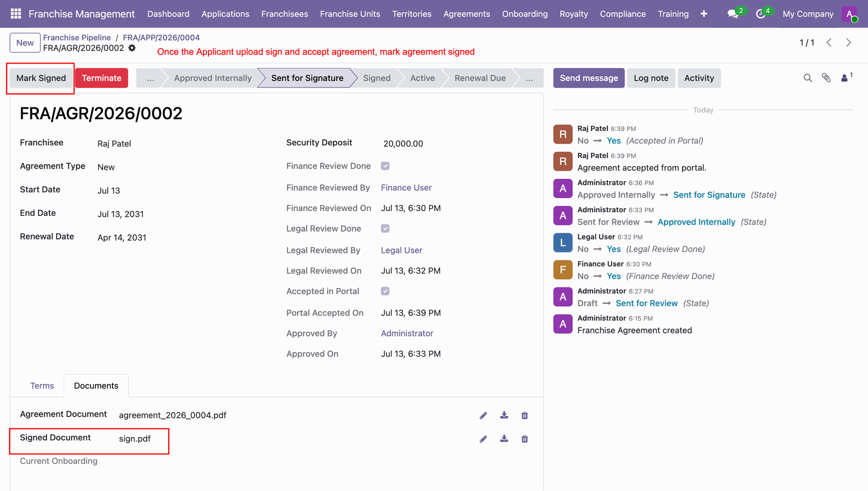Open the activities clock icon

[x=760, y=14]
